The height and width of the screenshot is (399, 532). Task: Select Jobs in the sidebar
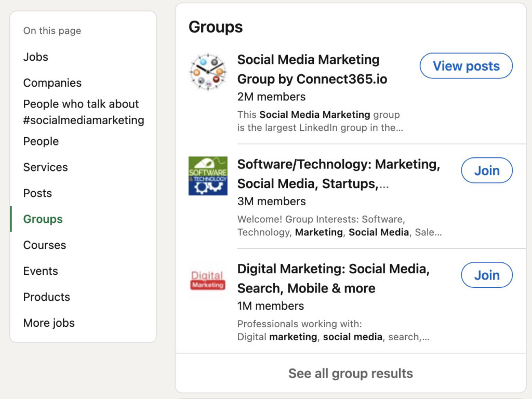click(35, 57)
